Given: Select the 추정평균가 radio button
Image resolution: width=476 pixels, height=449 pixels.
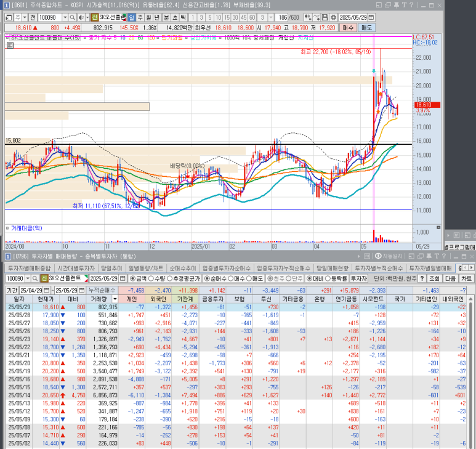Looking at the screenshot, I should coord(170,278).
